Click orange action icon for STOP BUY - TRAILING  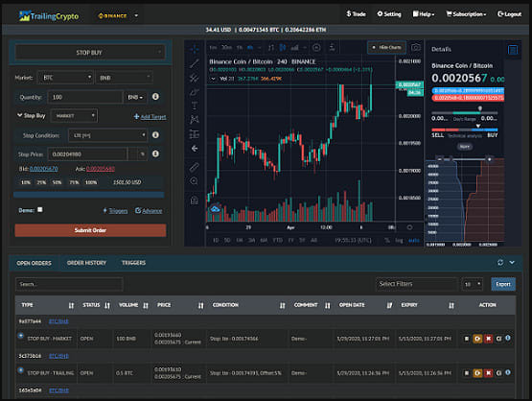point(477,373)
